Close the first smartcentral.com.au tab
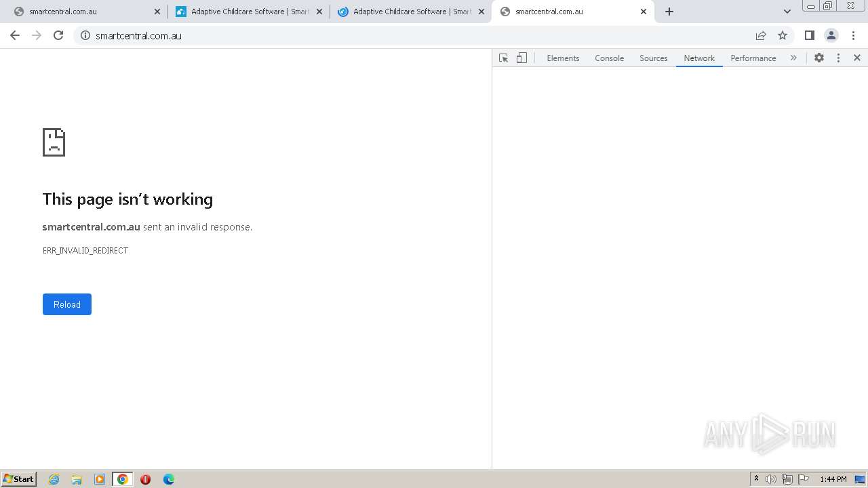Screen dimensions: 868x488 [157, 12]
